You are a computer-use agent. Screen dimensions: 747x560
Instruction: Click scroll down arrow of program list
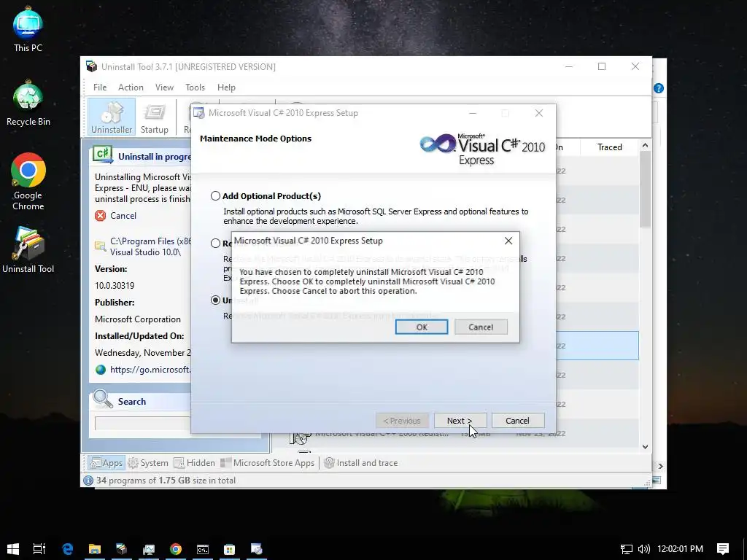[x=645, y=447]
